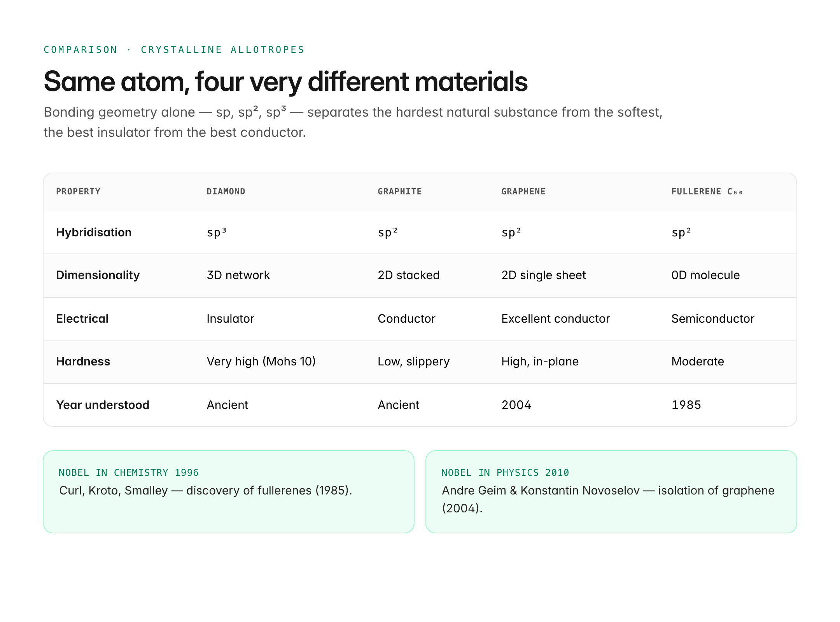Image resolution: width=840 pixels, height=622 pixels.
Task: Open the Nobel in Physics 2010 card
Action: click(x=611, y=492)
